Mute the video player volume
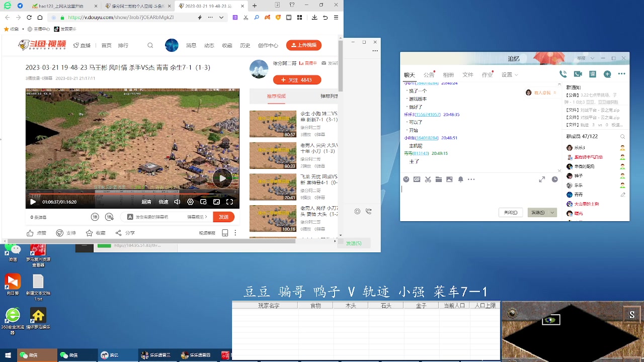This screenshot has width=644, height=362. coord(178,201)
